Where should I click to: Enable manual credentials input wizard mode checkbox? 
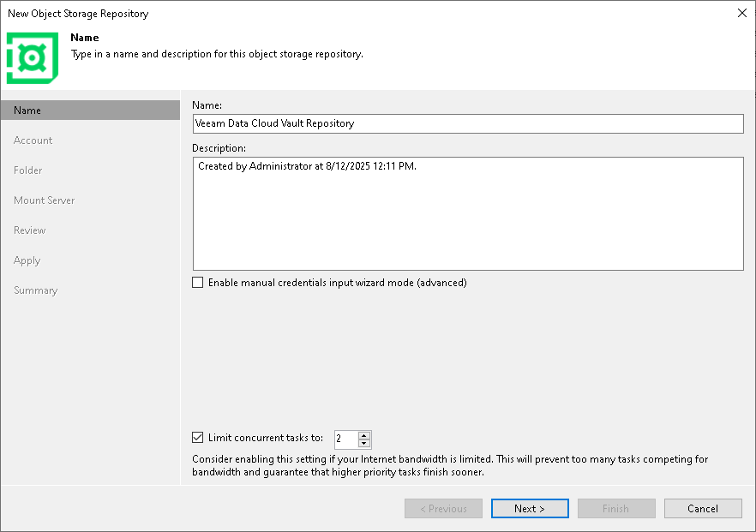tap(198, 283)
